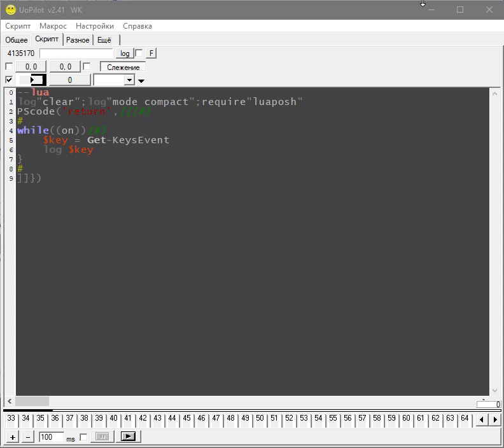Click the minus button to remove a script tab
The height and width of the screenshot is (448, 504).
(27, 437)
